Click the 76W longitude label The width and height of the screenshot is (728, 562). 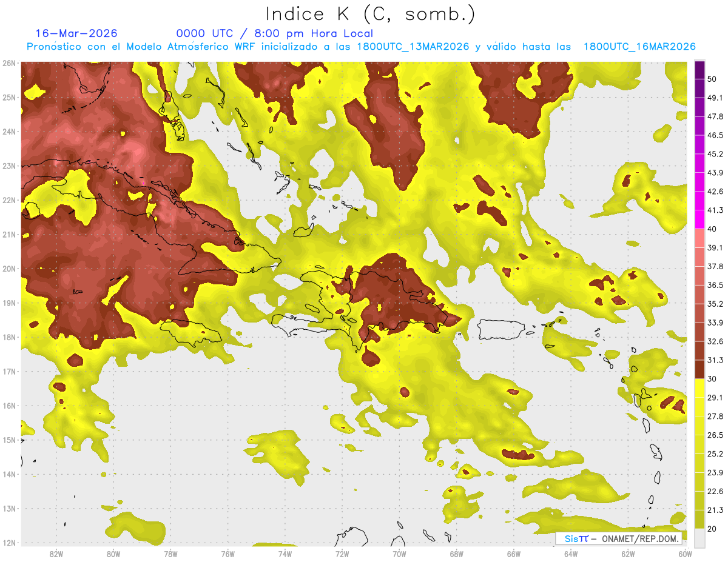click(227, 554)
